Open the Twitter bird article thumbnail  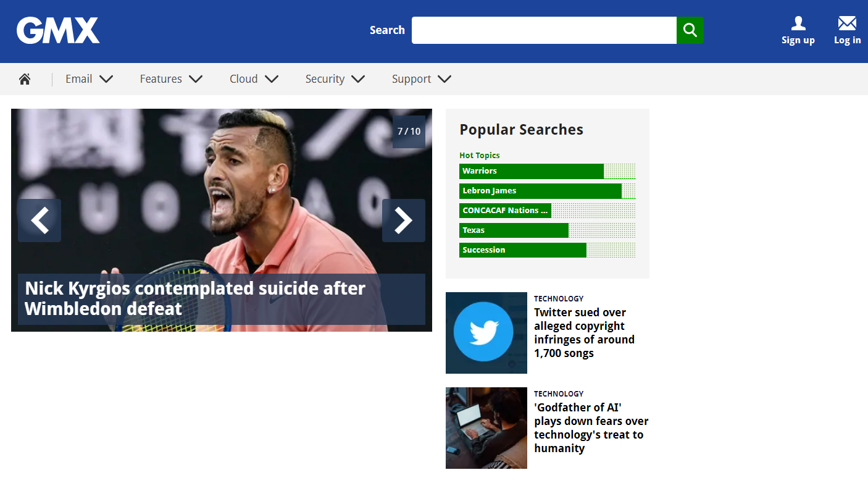(x=486, y=333)
